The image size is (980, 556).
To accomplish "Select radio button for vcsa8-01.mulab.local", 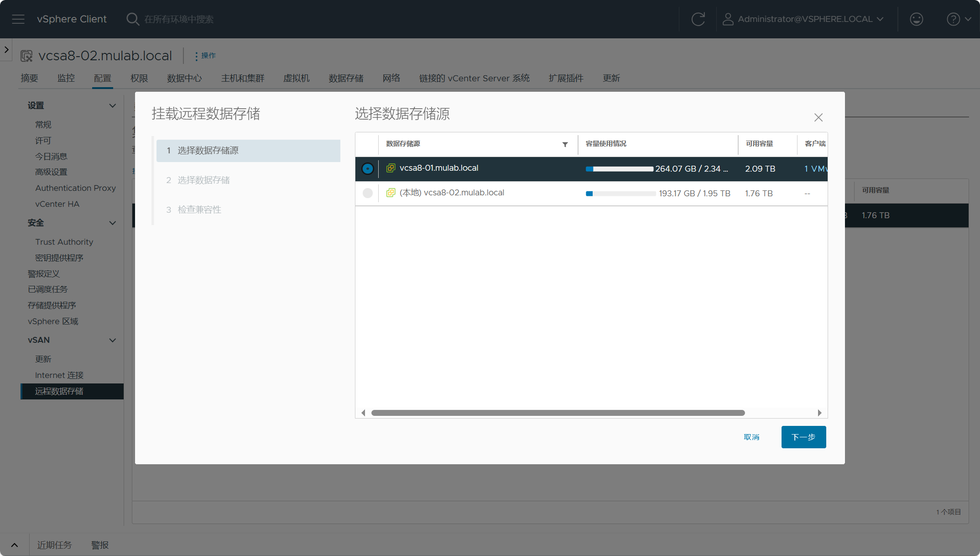I will pos(367,168).
